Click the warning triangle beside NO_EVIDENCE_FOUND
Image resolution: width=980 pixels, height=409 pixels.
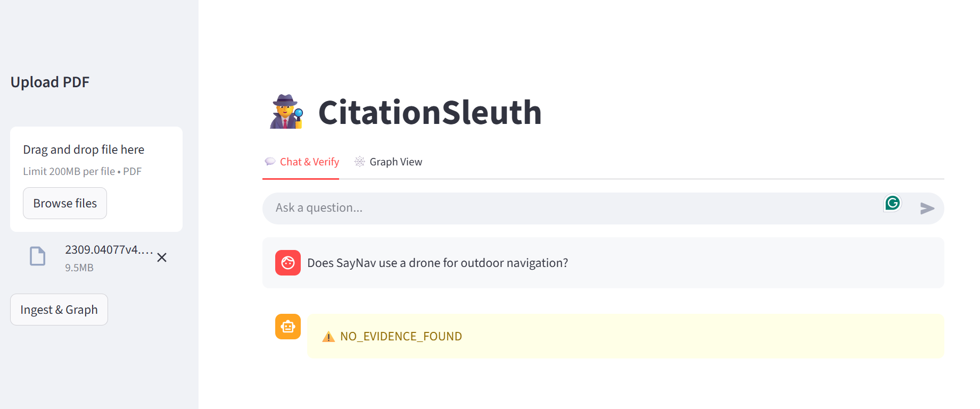tap(328, 336)
